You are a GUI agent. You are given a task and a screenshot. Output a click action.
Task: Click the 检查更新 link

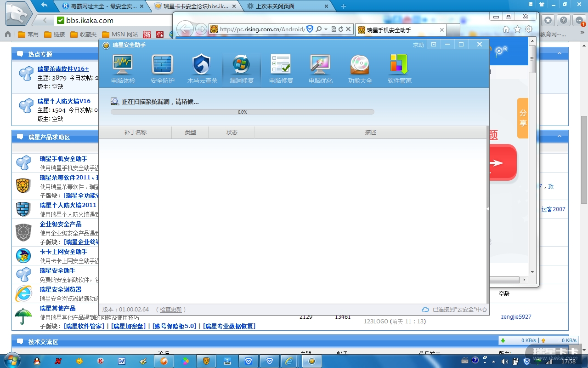point(171,310)
